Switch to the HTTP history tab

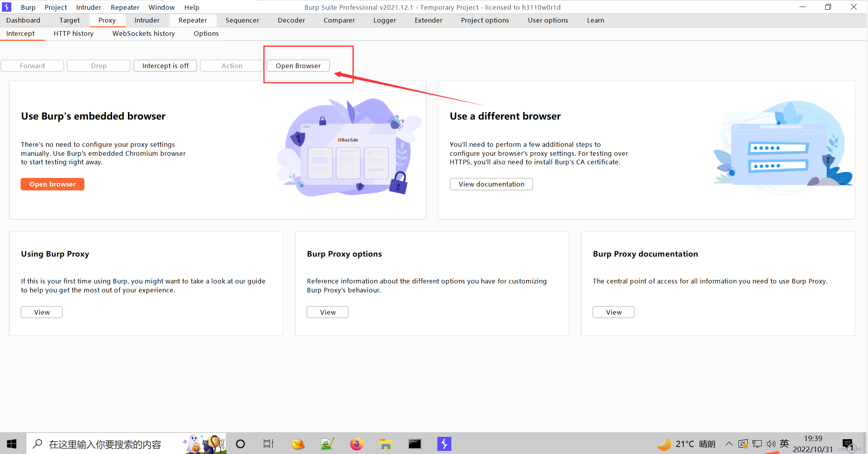pos(74,33)
